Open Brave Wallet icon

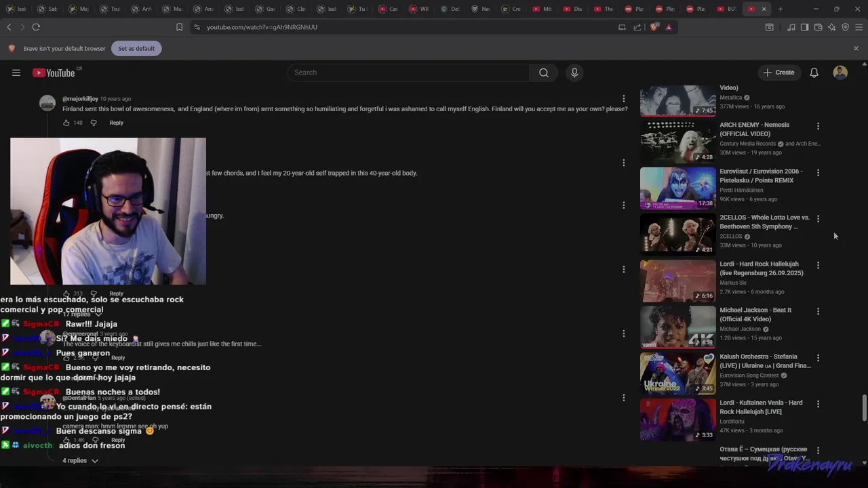[x=818, y=27]
